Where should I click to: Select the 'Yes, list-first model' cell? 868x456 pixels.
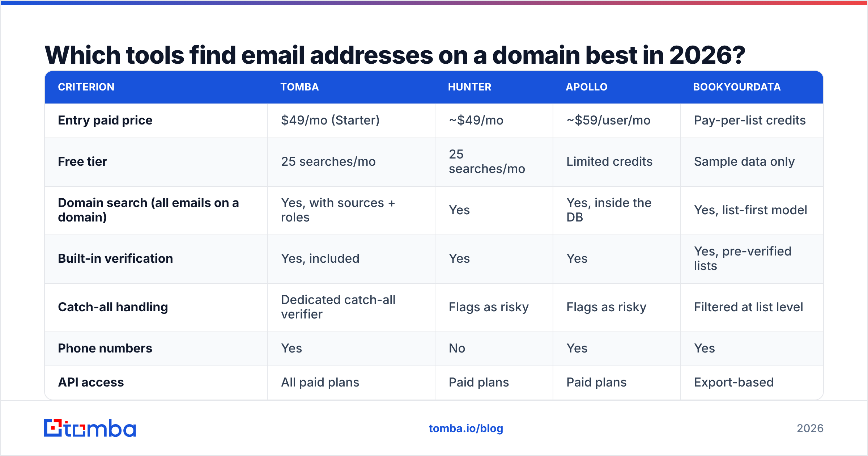750,210
